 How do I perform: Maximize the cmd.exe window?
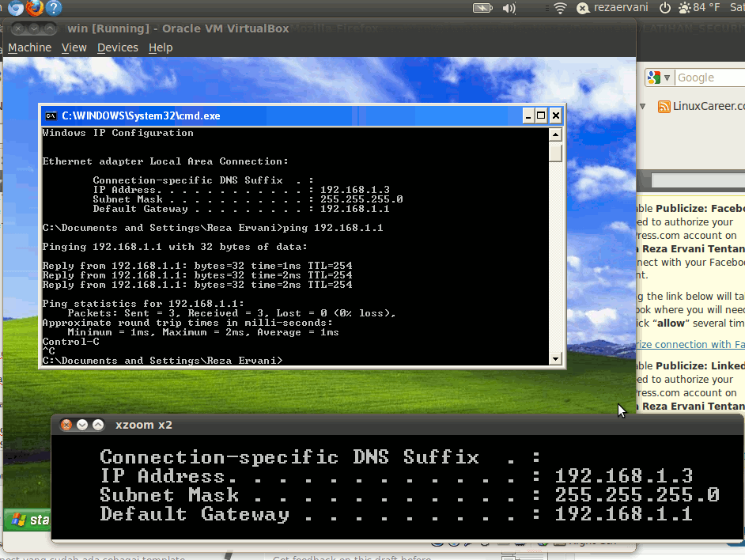coord(541,115)
